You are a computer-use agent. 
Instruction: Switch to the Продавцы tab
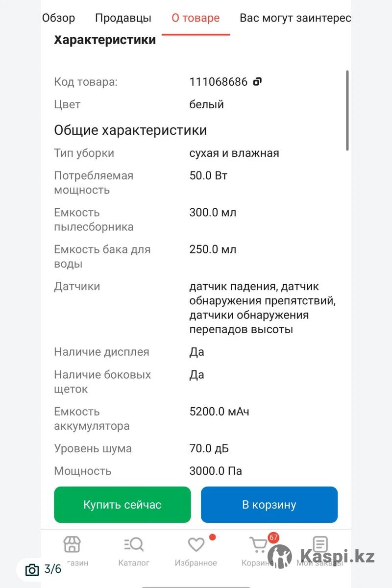[123, 18]
